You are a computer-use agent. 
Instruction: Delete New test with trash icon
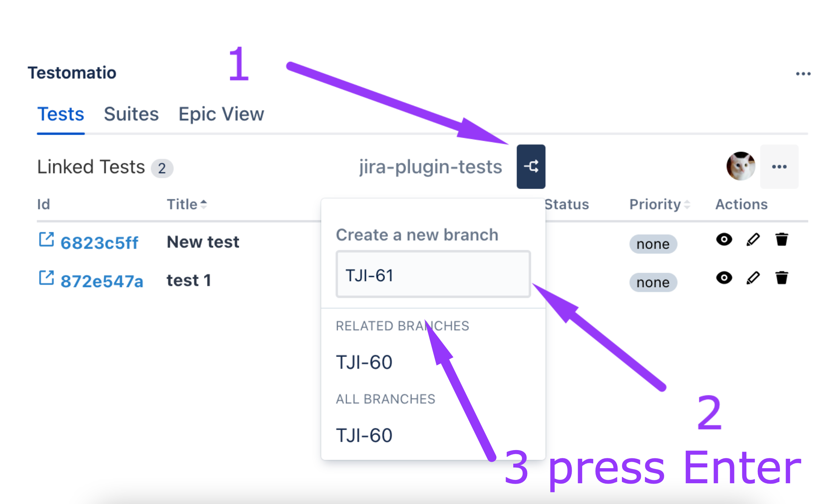click(x=782, y=240)
